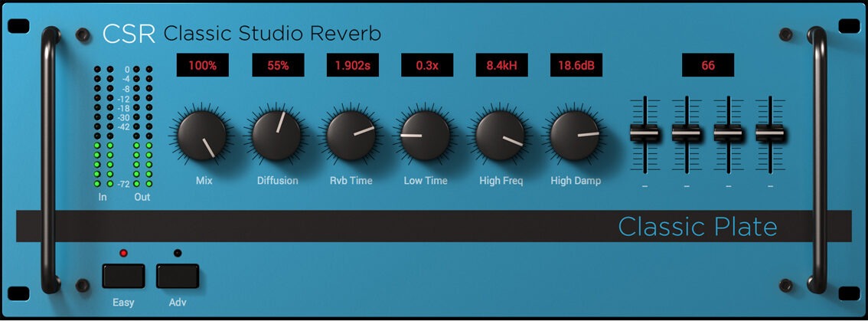Click the High Damp knob

pyautogui.click(x=575, y=136)
